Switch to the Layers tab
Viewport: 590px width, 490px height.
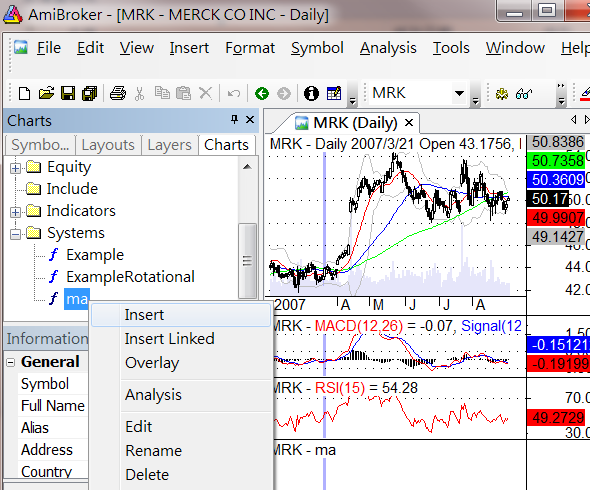coord(169,145)
